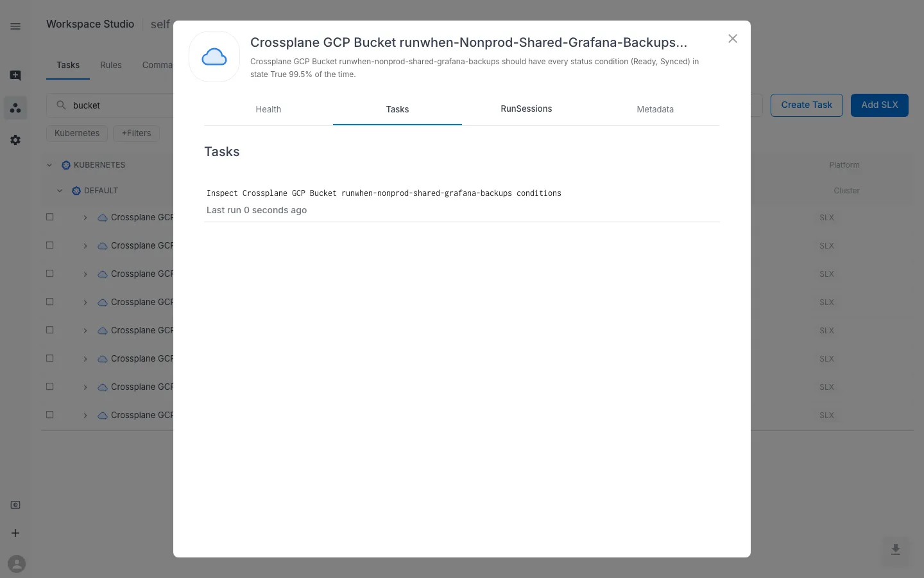Click the cloud icon in dialog header
The height and width of the screenshot is (578, 924).
214,57
